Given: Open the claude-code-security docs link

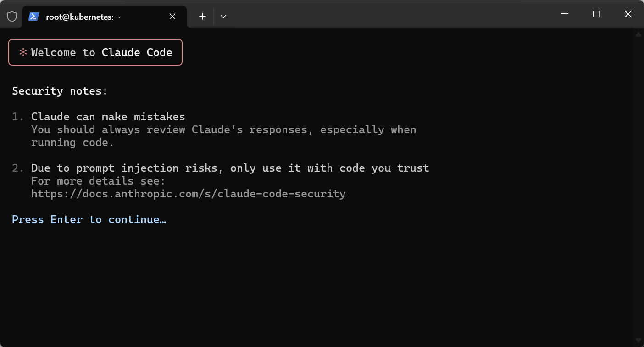Looking at the screenshot, I should (189, 194).
